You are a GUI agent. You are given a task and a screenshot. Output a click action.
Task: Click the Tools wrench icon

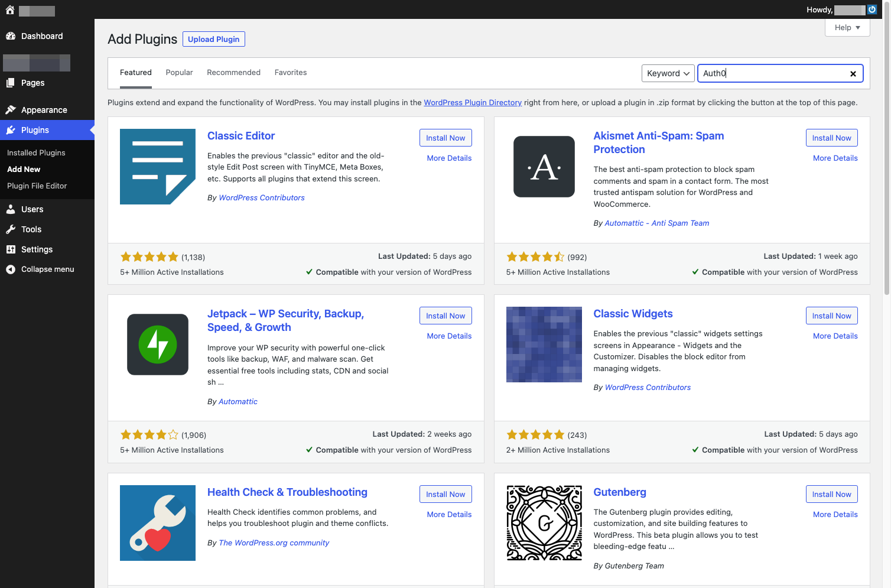(11, 229)
